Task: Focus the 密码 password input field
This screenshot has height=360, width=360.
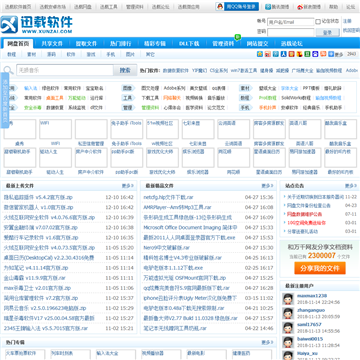Action: [x=290, y=32]
